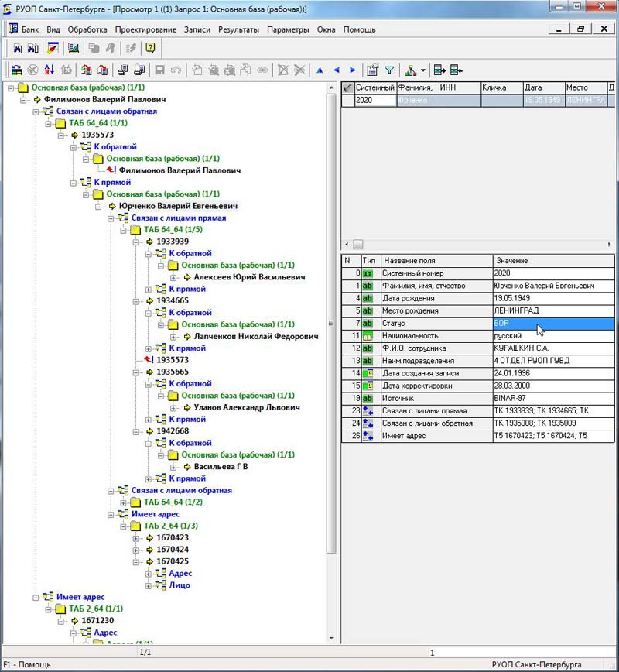619x672 pixels.
Task: Click the checkmark column header in grid
Action: click(x=347, y=88)
